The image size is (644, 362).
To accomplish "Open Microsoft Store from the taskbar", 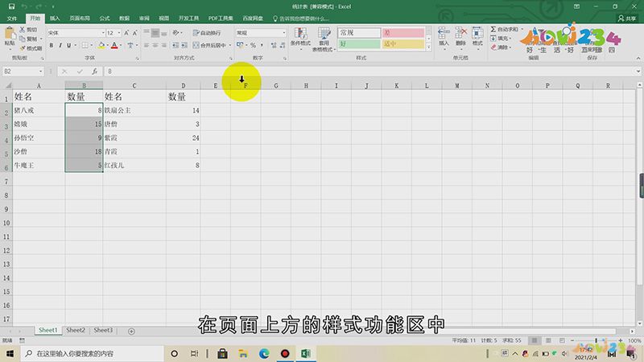I will [x=223, y=353].
